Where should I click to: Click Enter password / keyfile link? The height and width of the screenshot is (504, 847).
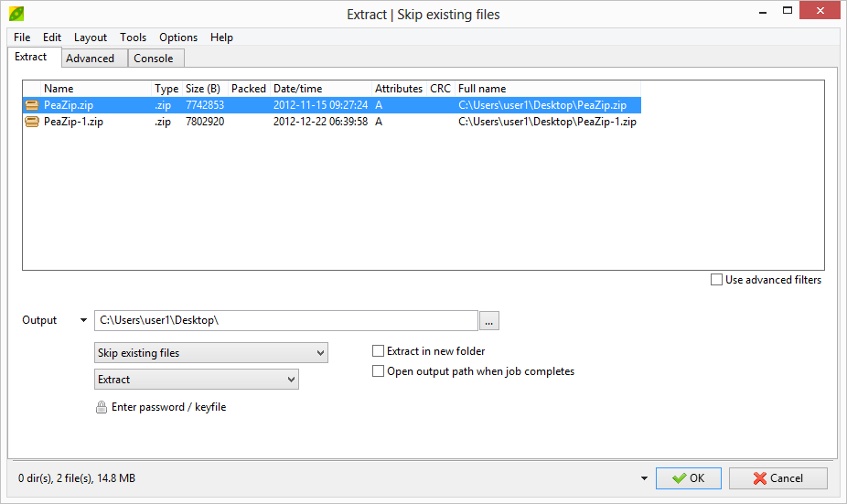coord(168,407)
